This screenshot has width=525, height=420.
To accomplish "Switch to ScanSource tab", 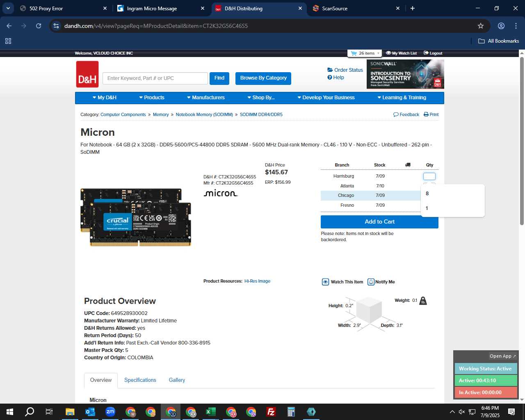I will coord(356,8).
